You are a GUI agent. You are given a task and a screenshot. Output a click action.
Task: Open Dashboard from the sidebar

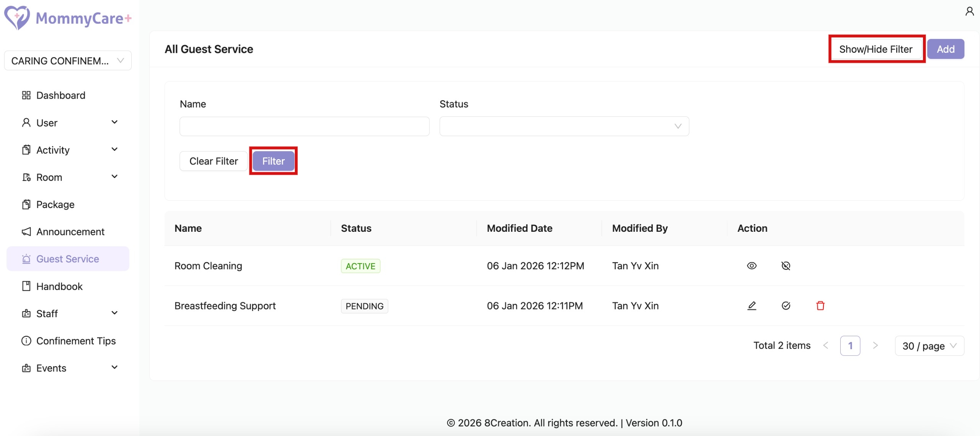[60, 95]
